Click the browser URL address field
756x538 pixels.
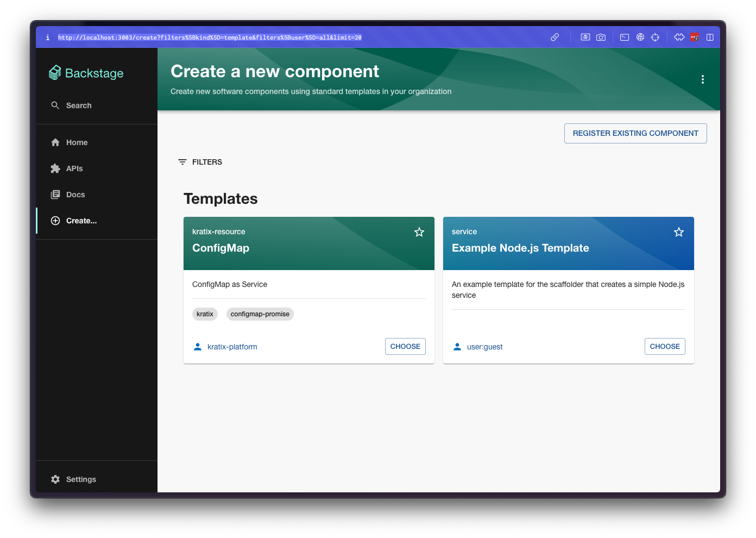click(210, 37)
